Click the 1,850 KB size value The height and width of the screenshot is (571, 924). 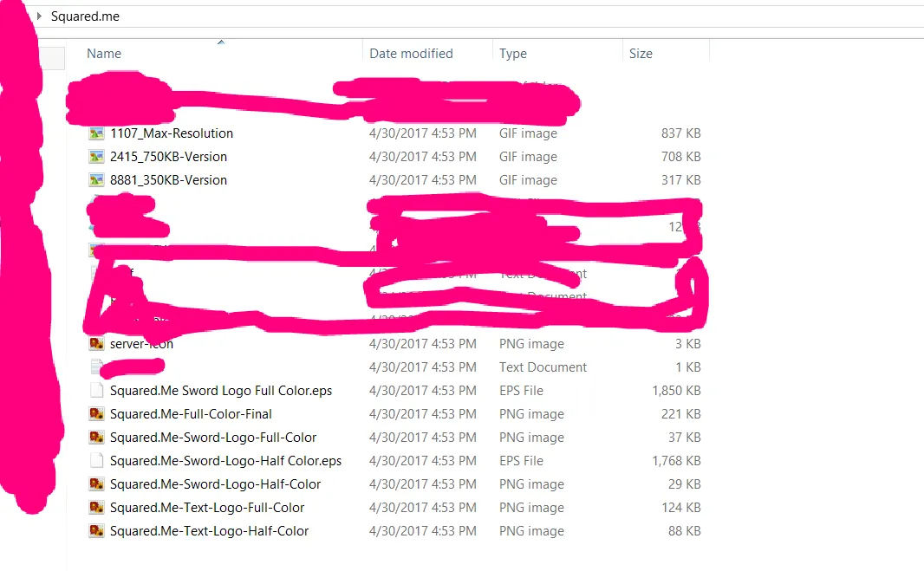pyautogui.click(x=676, y=391)
